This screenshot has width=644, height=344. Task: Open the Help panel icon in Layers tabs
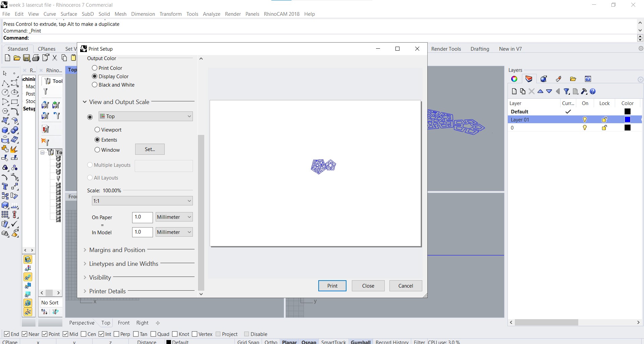tap(588, 79)
